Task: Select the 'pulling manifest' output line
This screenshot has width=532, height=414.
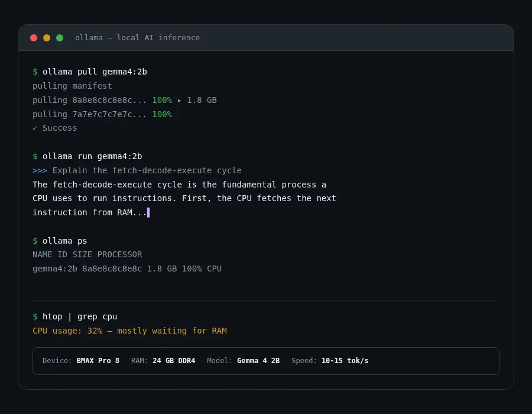Action: [x=72, y=86]
